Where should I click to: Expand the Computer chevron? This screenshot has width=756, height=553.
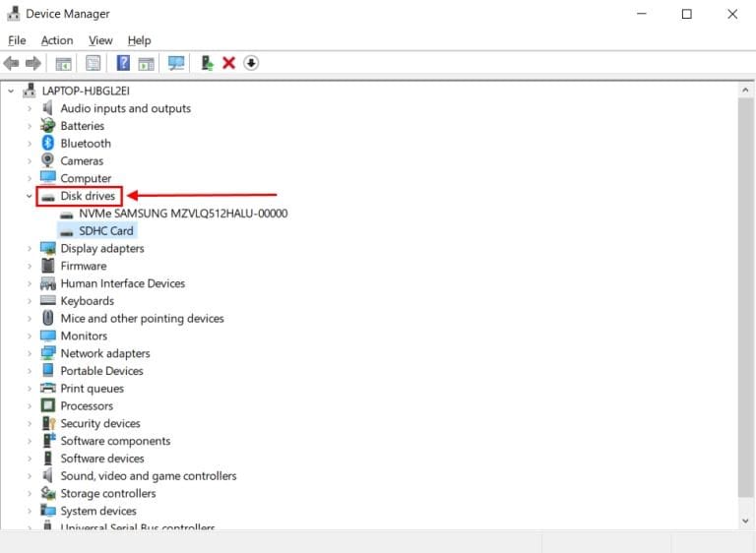30,178
